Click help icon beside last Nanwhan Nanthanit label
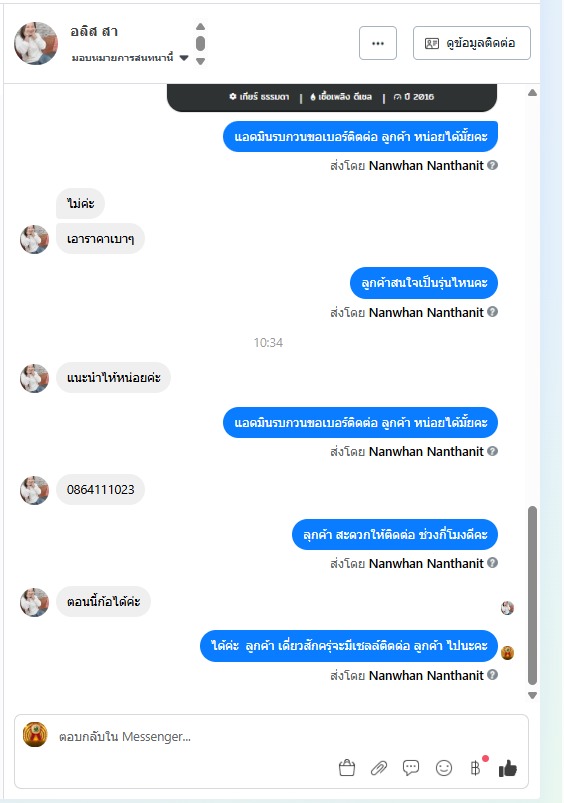The width and height of the screenshot is (564, 803). click(x=492, y=675)
